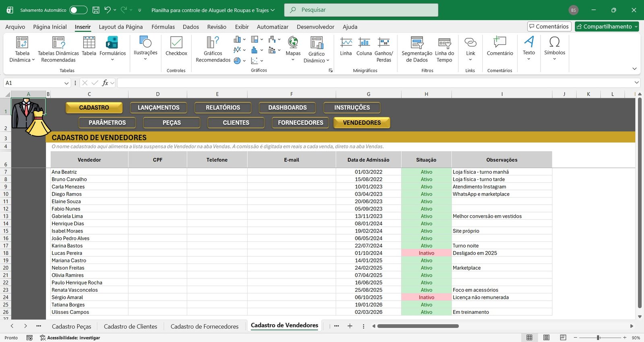644x342 pixels.
Task: Open Customize Quick Access Toolbar dropdown
Action: (x=140, y=10)
